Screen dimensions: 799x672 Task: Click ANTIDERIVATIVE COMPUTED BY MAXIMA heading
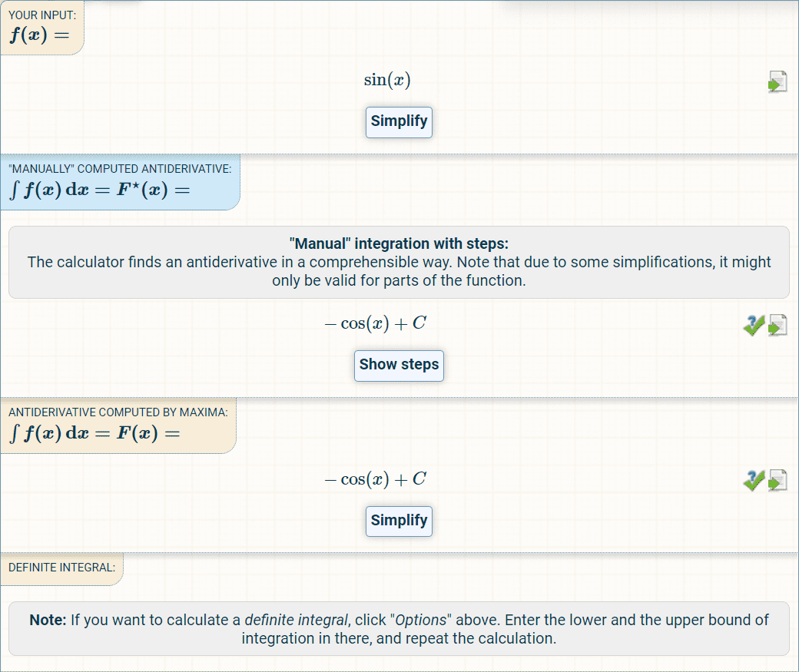coord(118,412)
